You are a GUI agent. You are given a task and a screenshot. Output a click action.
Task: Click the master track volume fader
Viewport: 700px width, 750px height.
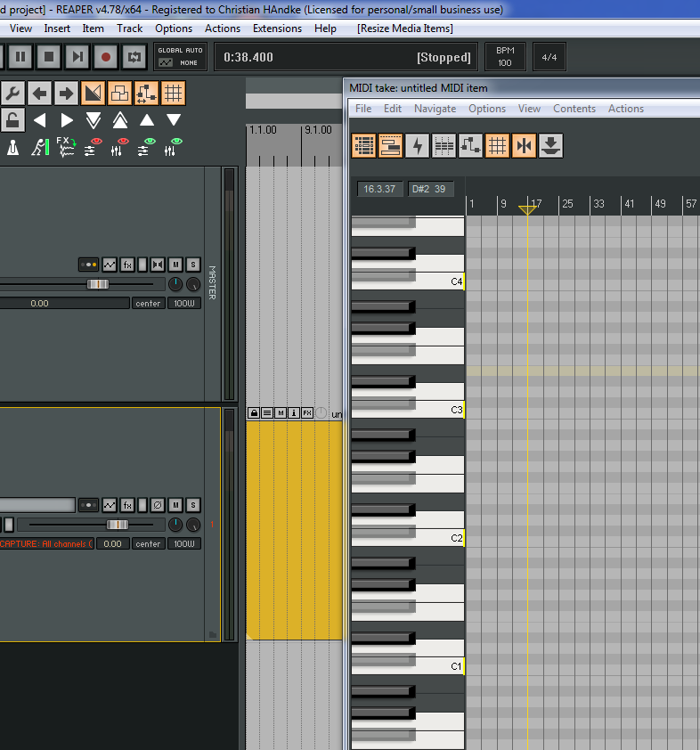tap(97, 284)
